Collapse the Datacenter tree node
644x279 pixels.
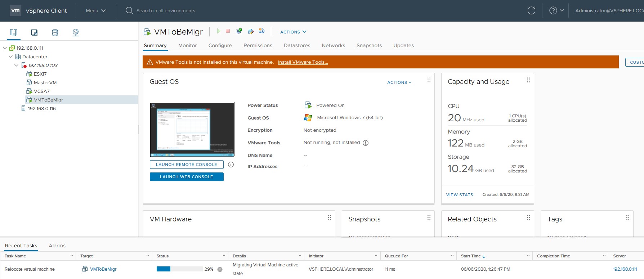click(x=10, y=57)
